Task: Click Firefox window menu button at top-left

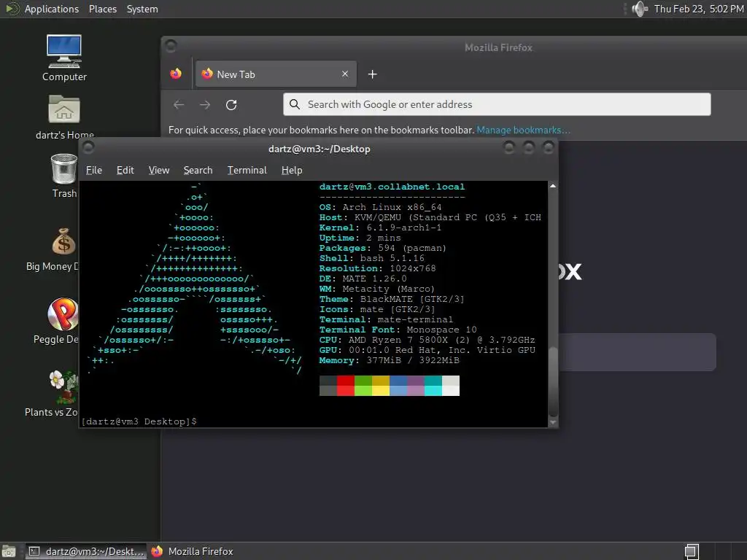Action: coord(171,46)
